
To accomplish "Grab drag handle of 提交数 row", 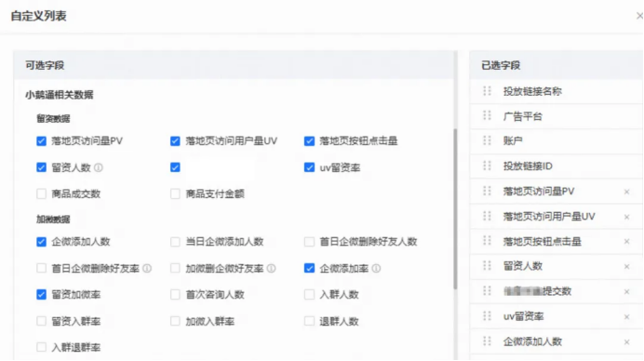I will 487,291.
